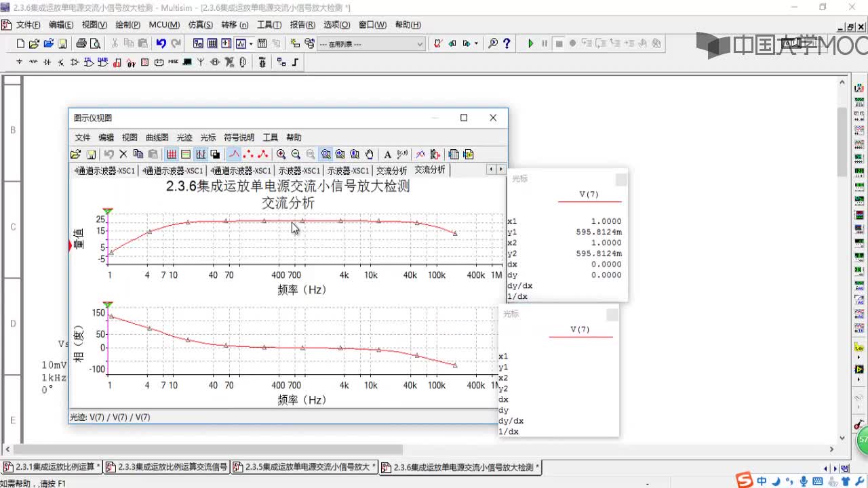Open the 在用列表 in-use list combo box

[371, 44]
